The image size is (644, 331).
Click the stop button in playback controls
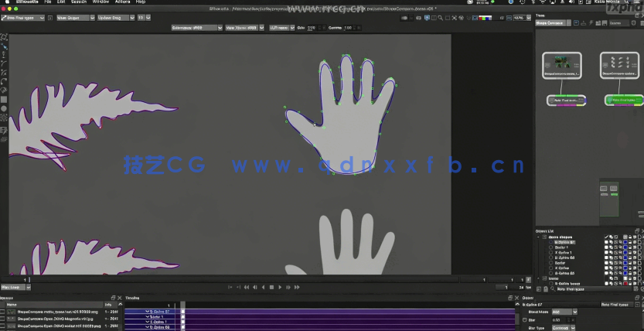[x=271, y=287]
